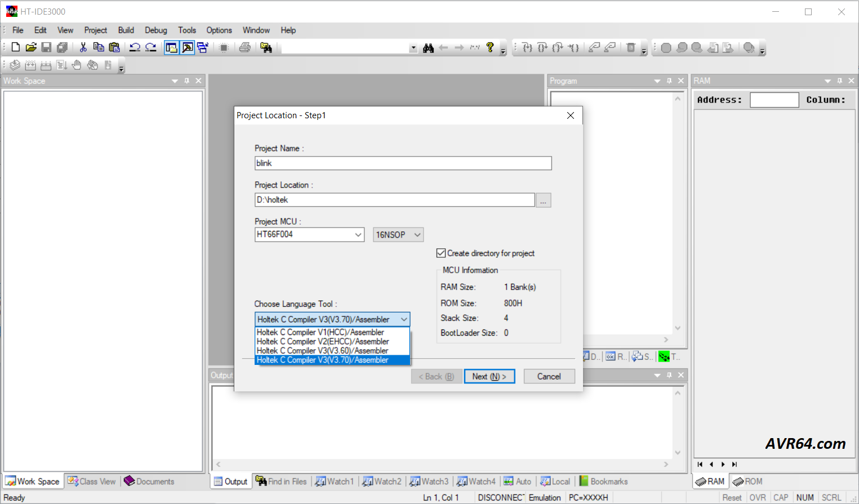Viewport: 859px width, 504px height.
Task: Click the Undo arrow icon
Action: click(135, 48)
